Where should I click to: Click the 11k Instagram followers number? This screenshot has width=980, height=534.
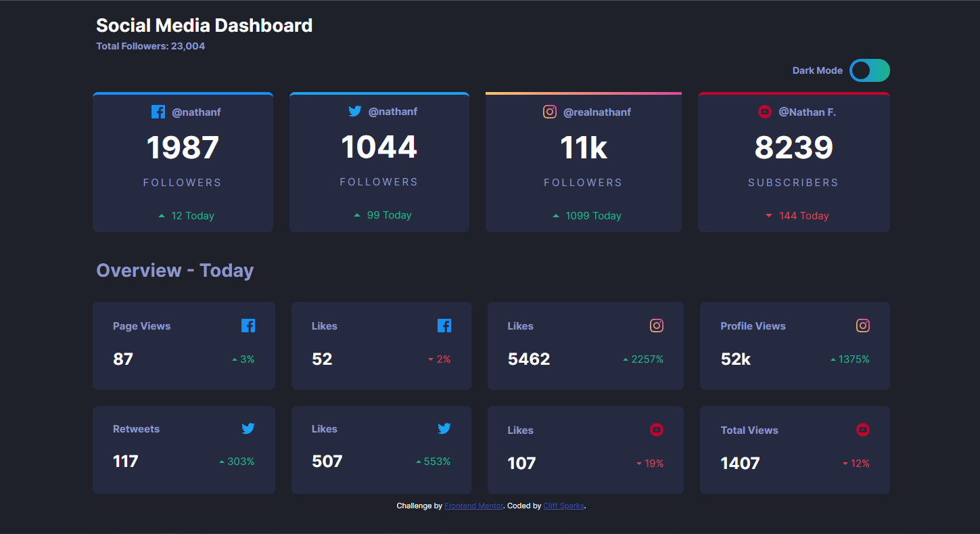(x=583, y=148)
